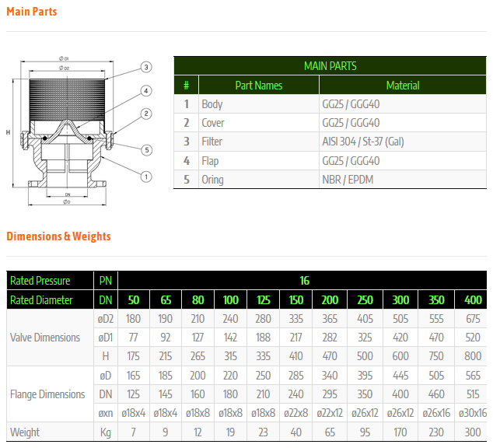The width and height of the screenshot is (493, 448).
Task: Click the "Rated Pressure" row label
Action: 40,281
